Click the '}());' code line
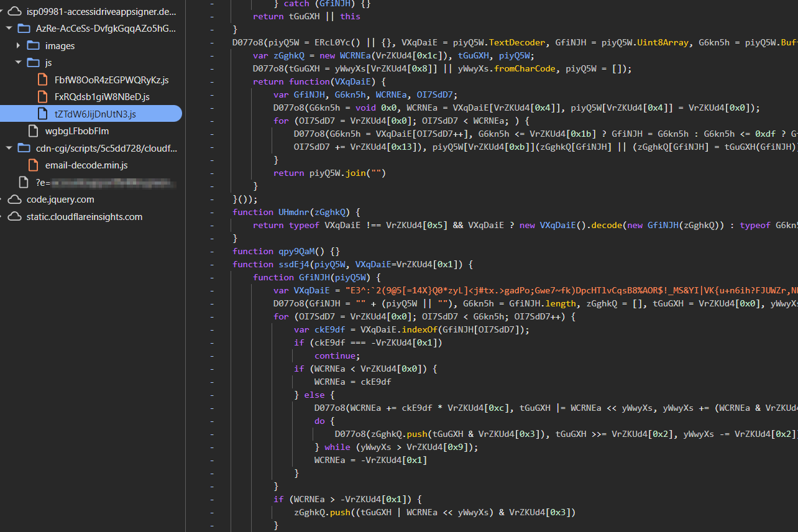The image size is (798, 532). 244,199
